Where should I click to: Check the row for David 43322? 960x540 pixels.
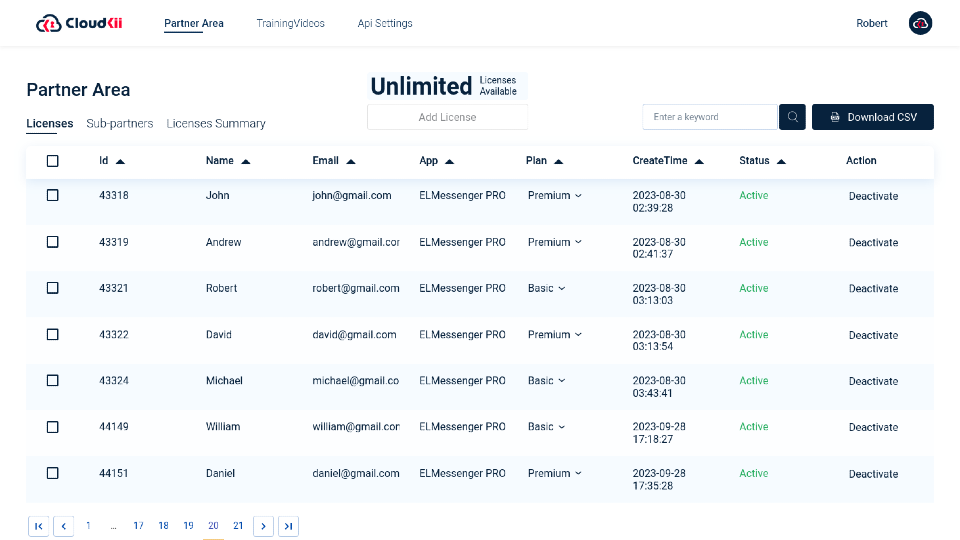coord(53,334)
